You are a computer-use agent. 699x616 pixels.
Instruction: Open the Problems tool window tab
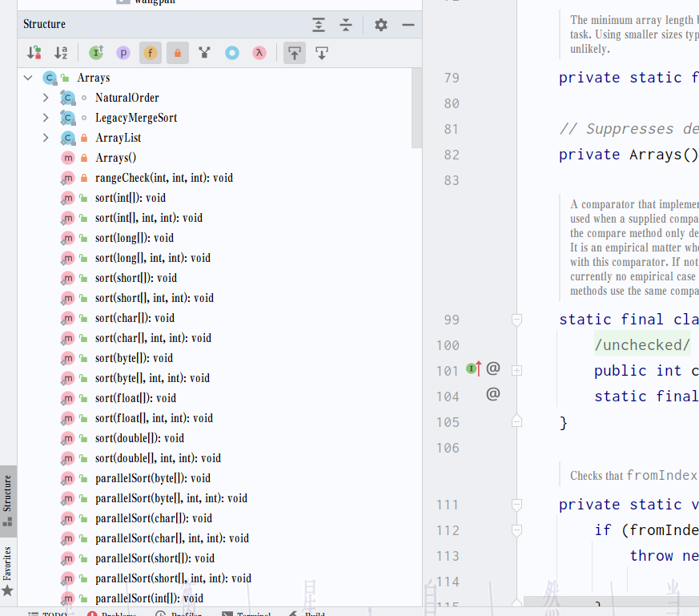[112, 614]
